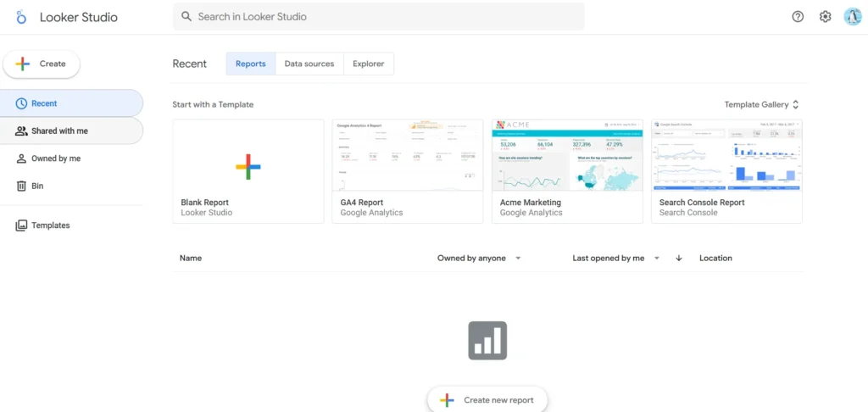The width and height of the screenshot is (868, 412).
Task: Click the Recent heading text
Action: pyautogui.click(x=189, y=64)
